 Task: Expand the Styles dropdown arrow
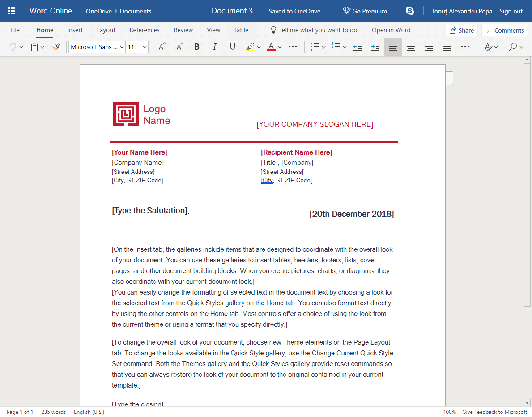tap(496, 47)
